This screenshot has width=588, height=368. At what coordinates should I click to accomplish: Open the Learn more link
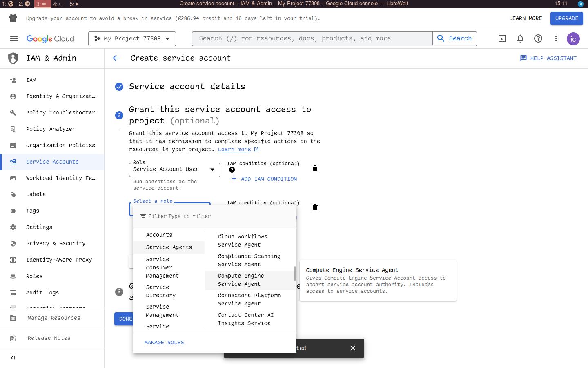coord(234,149)
